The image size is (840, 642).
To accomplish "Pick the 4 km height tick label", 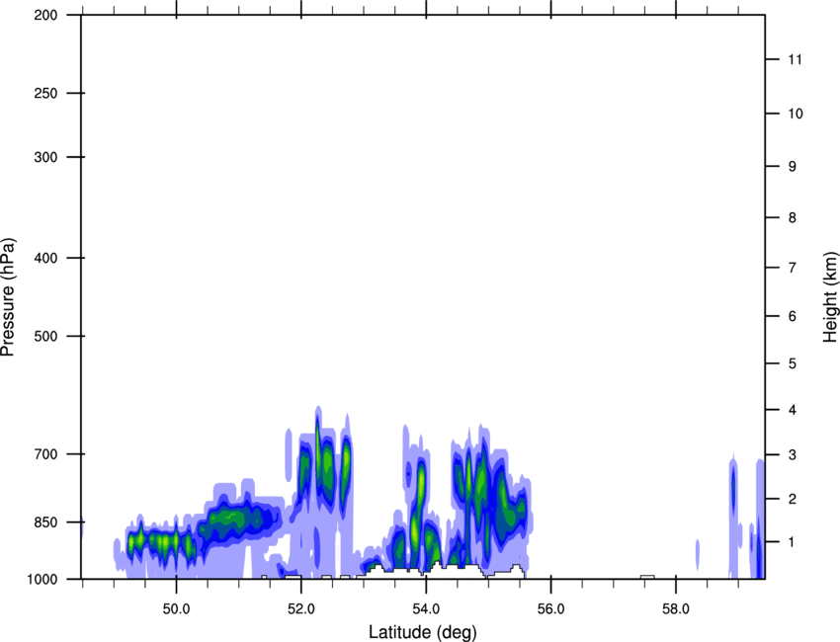I will pos(793,410).
